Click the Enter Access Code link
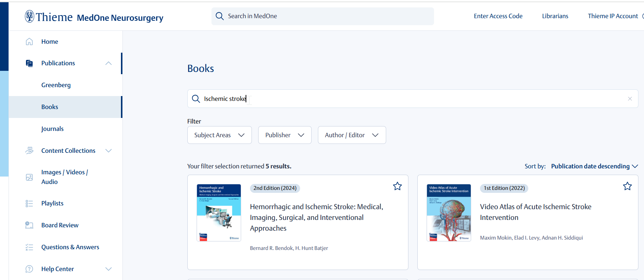Image resolution: width=644 pixels, height=280 pixels. click(498, 16)
